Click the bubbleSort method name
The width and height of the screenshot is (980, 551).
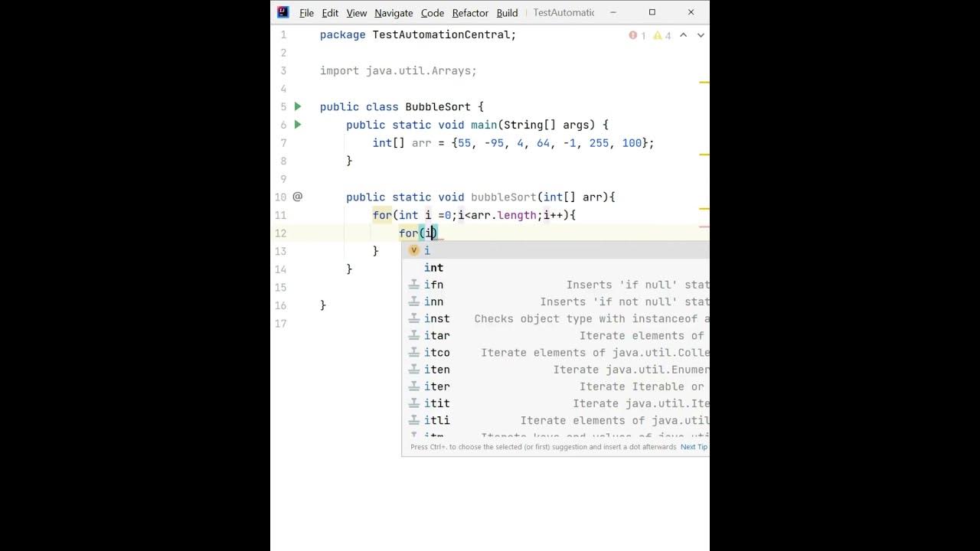point(504,197)
